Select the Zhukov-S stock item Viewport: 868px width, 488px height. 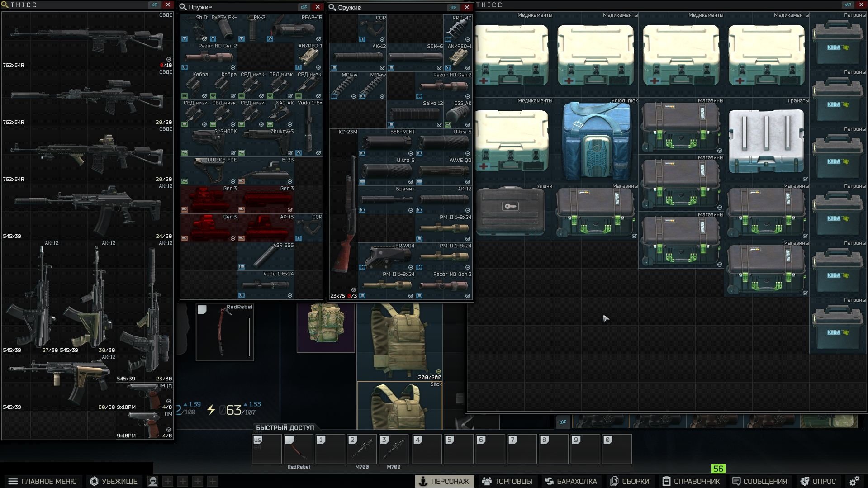[x=266, y=142]
